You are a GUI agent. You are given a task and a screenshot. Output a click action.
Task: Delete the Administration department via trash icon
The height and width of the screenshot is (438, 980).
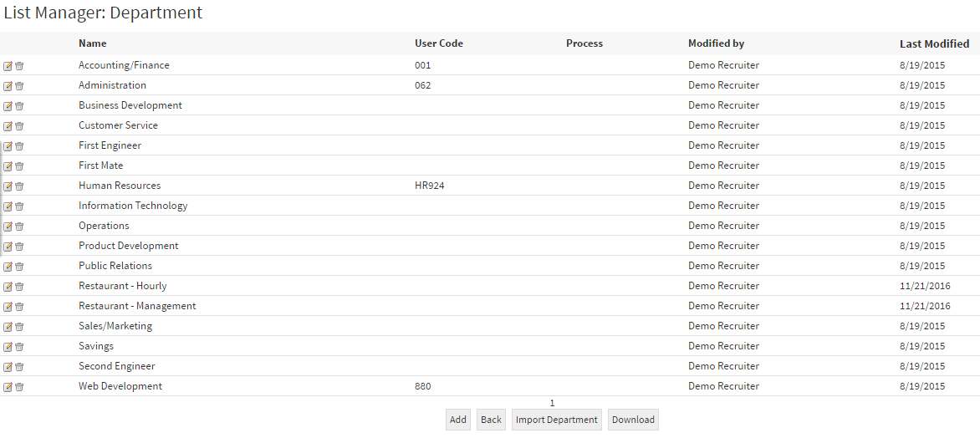[x=19, y=86]
